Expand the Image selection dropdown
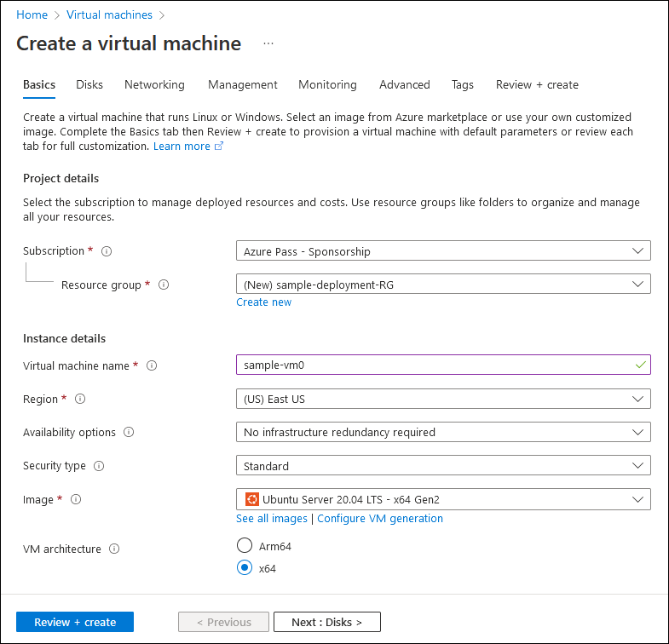 point(443,499)
